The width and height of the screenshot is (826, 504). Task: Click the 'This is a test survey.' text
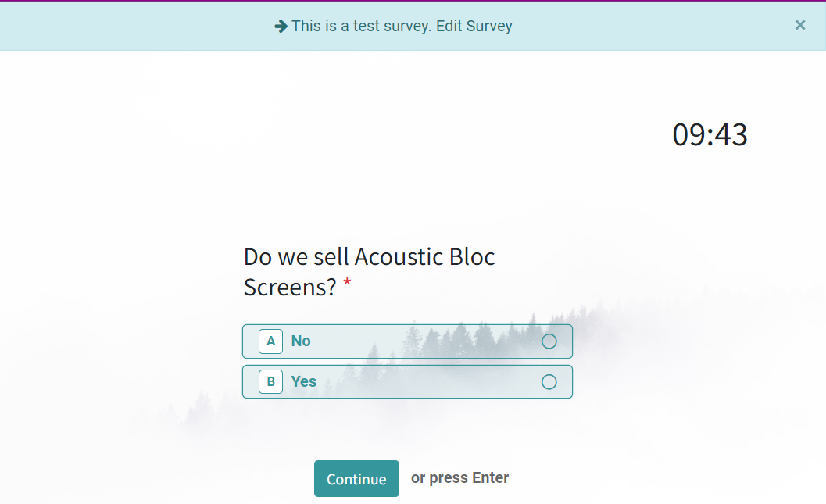(361, 26)
